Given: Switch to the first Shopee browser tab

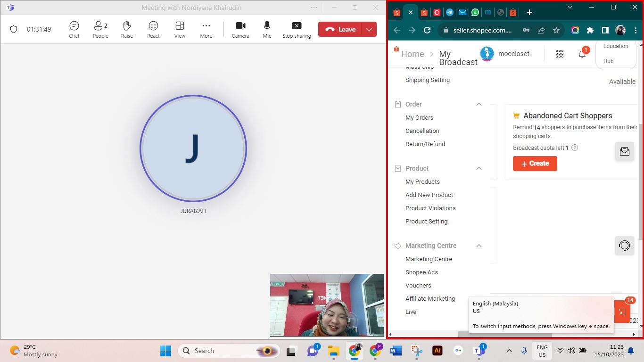Looking at the screenshot, I should coord(396,13).
